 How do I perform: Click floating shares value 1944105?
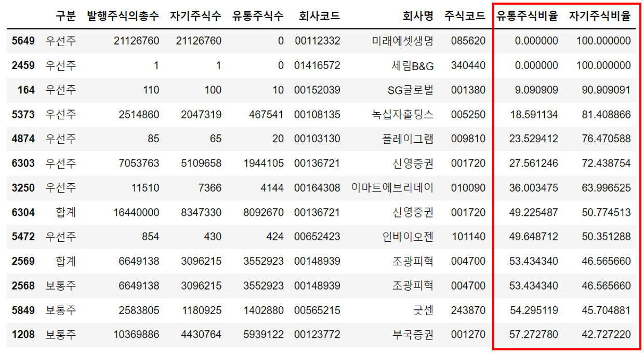(x=264, y=163)
